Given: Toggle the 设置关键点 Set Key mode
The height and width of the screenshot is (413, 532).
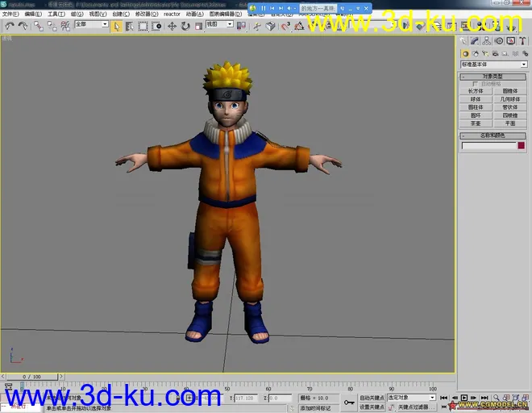Looking at the screenshot, I should tap(372, 407).
